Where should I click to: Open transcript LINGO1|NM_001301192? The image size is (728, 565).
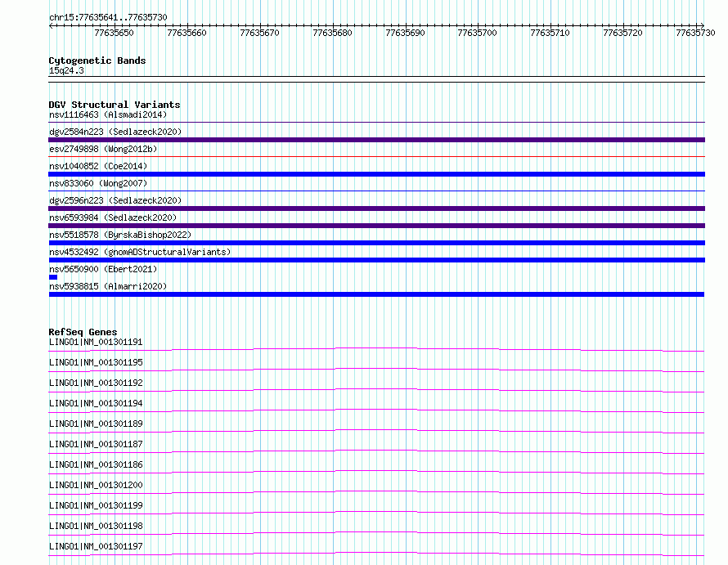pyautogui.click(x=96, y=383)
